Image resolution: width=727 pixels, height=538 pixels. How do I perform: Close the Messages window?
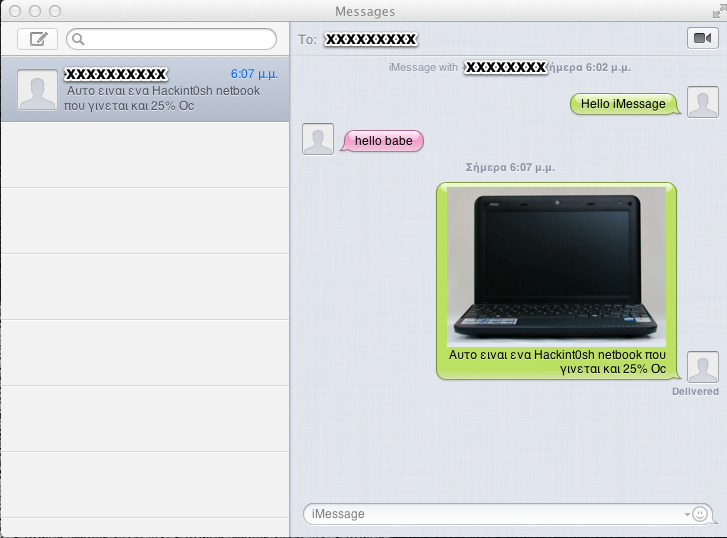15,11
